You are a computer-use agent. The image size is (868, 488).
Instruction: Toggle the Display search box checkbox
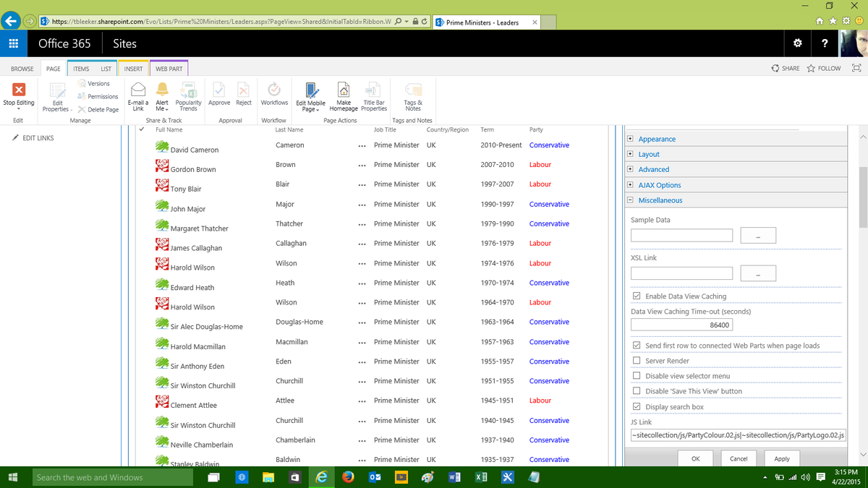coord(637,406)
